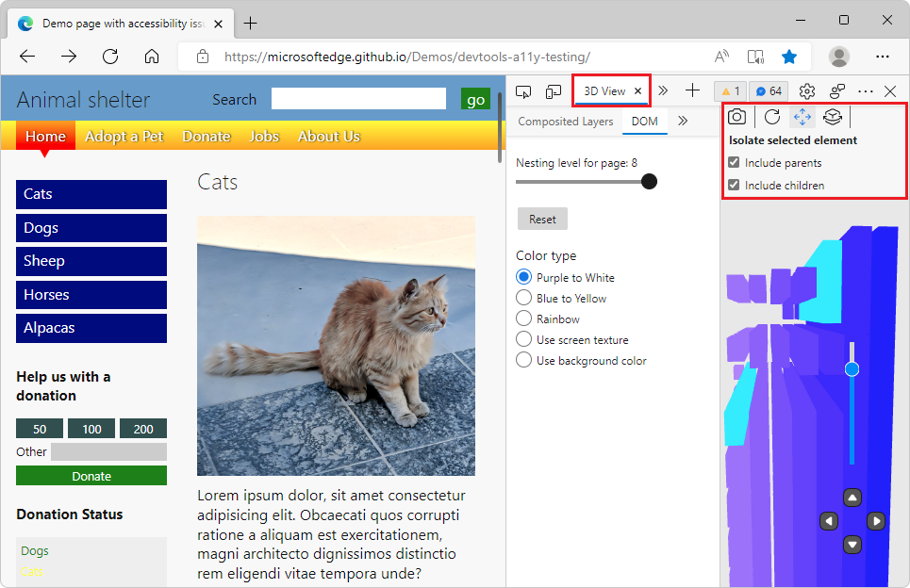The image size is (910, 588).
Task: Switch to the DOM tab
Action: 645,122
